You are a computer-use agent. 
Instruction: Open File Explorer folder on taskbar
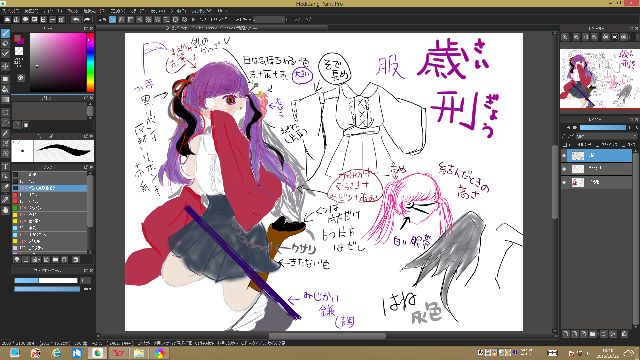tap(139, 353)
